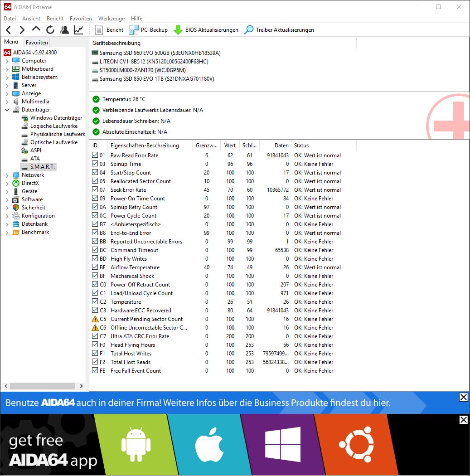Click the Apple logo in the ad banner

(x=209, y=444)
